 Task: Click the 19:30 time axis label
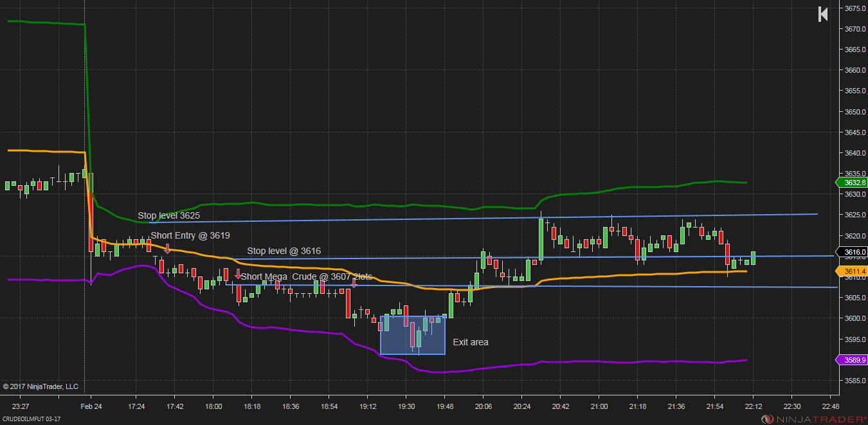click(x=406, y=406)
